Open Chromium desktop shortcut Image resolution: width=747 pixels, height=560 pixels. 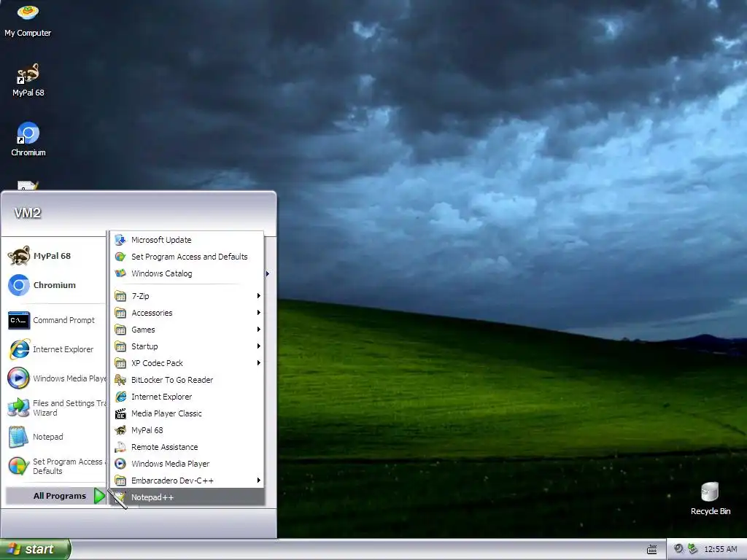click(x=28, y=139)
